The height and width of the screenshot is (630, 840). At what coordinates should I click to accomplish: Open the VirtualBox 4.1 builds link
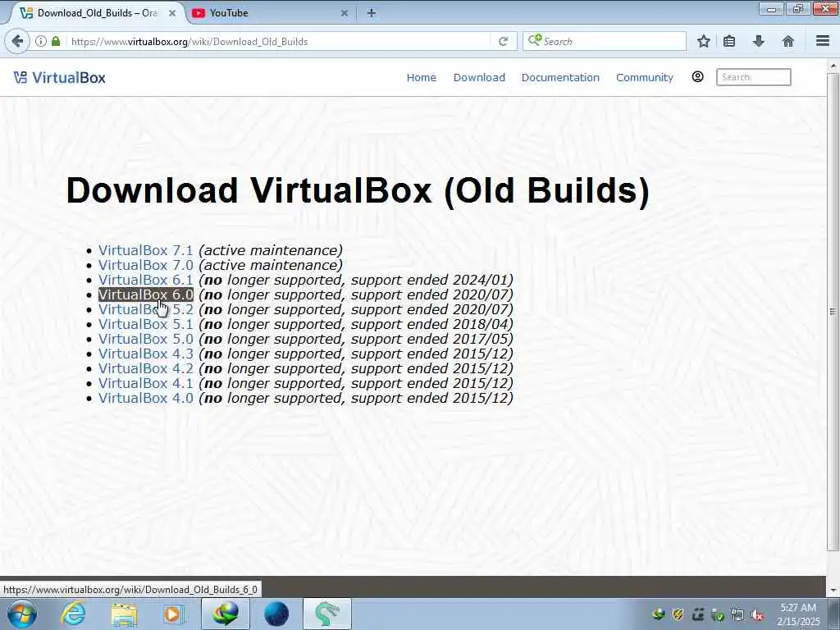145,384
